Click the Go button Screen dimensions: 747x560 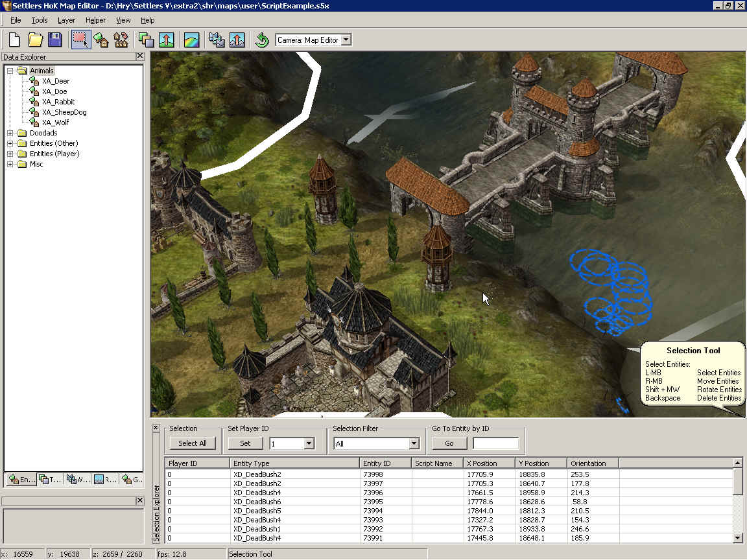pyautogui.click(x=449, y=443)
